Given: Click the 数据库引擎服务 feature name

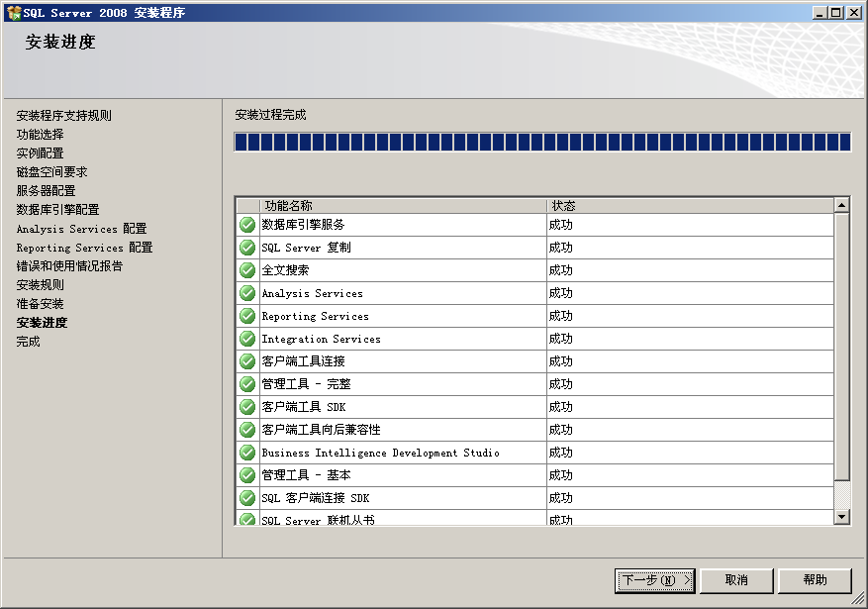Looking at the screenshot, I should tap(304, 225).
